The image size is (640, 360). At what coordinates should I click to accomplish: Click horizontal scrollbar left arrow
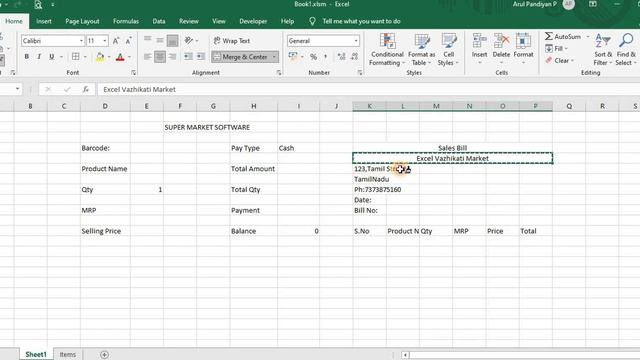[x=405, y=355]
